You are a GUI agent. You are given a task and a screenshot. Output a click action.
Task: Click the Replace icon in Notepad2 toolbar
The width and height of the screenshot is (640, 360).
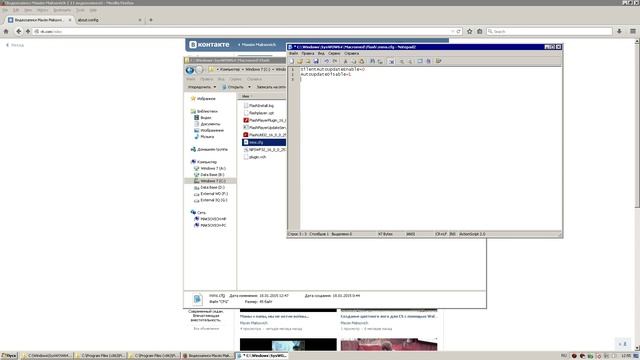tap(380, 61)
